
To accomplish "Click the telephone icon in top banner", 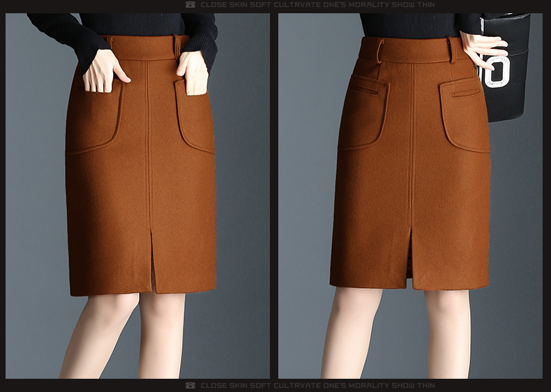I will (190, 5).
